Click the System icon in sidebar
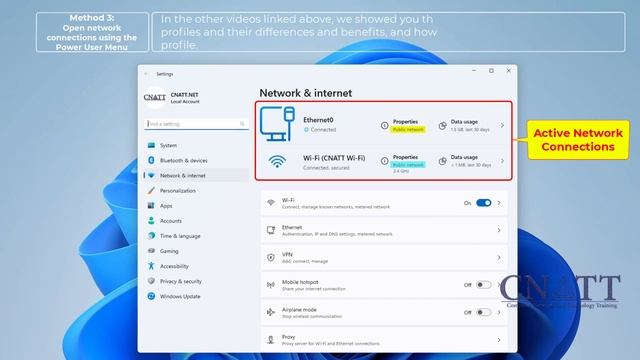Image resolution: width=640 pixels, height=360 pixels. [x=151, y=145]
